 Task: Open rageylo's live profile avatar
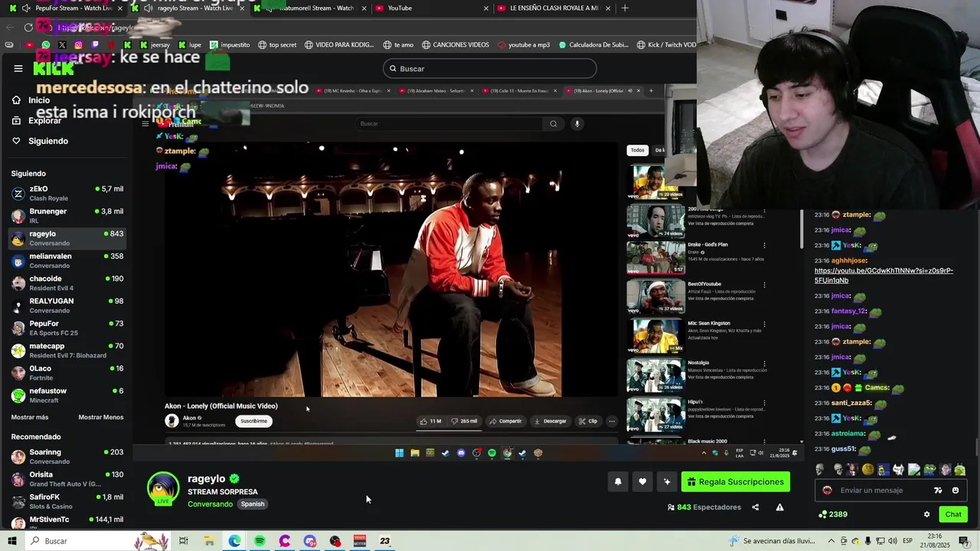[163, 489]
